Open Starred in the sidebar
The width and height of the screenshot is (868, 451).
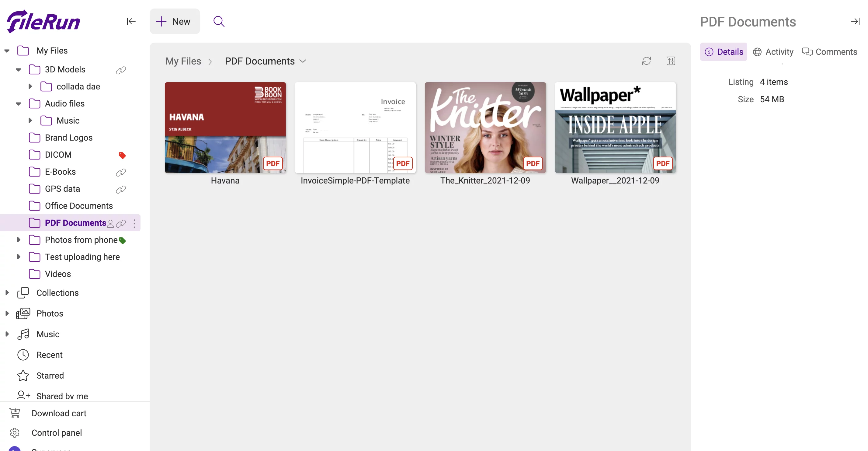pyautogui.click(x=50, y=375)
